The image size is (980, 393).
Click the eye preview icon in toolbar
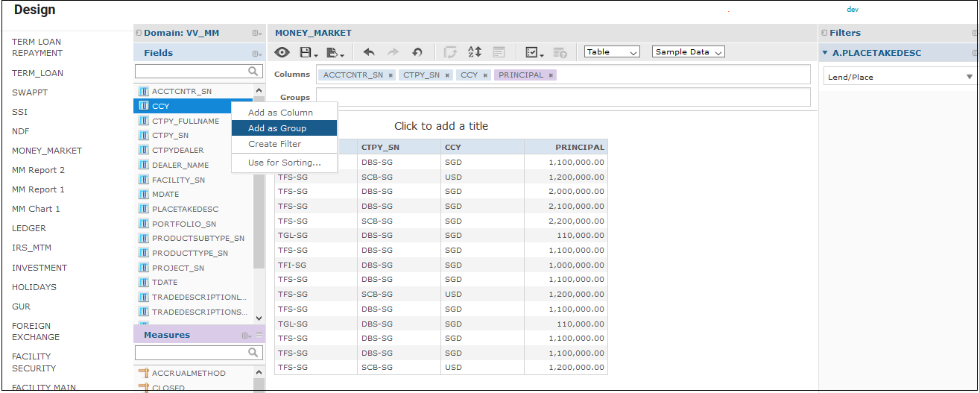tap(282, 52)
